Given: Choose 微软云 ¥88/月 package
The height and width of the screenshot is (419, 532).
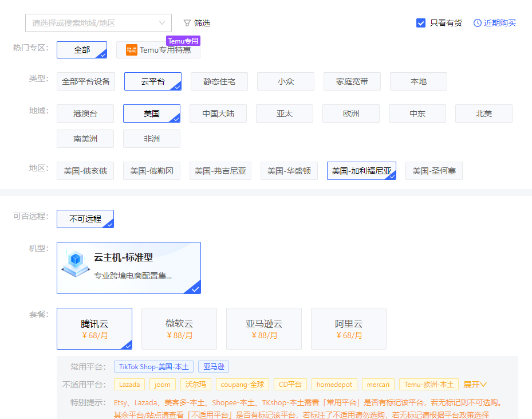Looking at the screenshot, I should 179,328.
